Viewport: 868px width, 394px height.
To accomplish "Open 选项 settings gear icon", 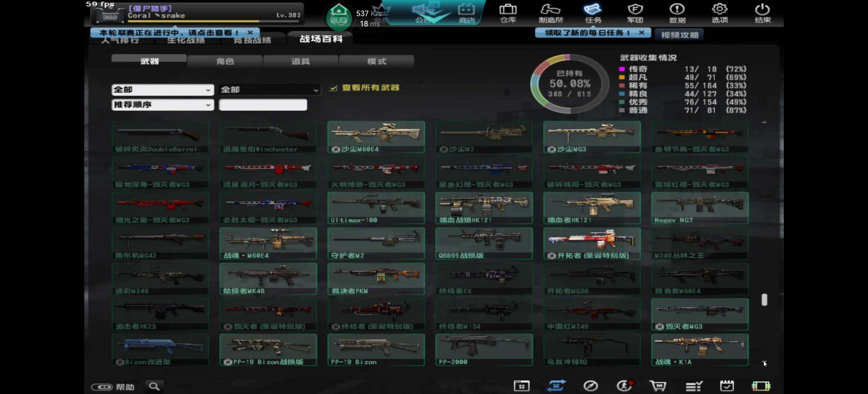I will click(720, 13).
